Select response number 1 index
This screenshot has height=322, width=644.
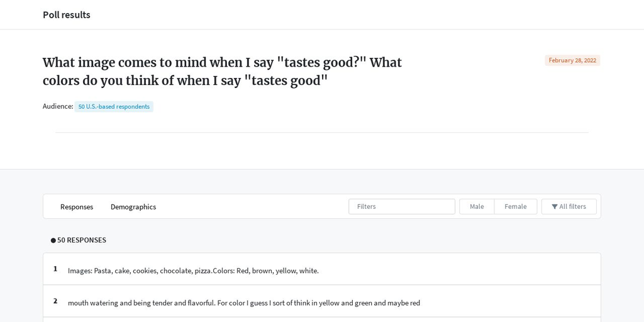pos(55,269)
